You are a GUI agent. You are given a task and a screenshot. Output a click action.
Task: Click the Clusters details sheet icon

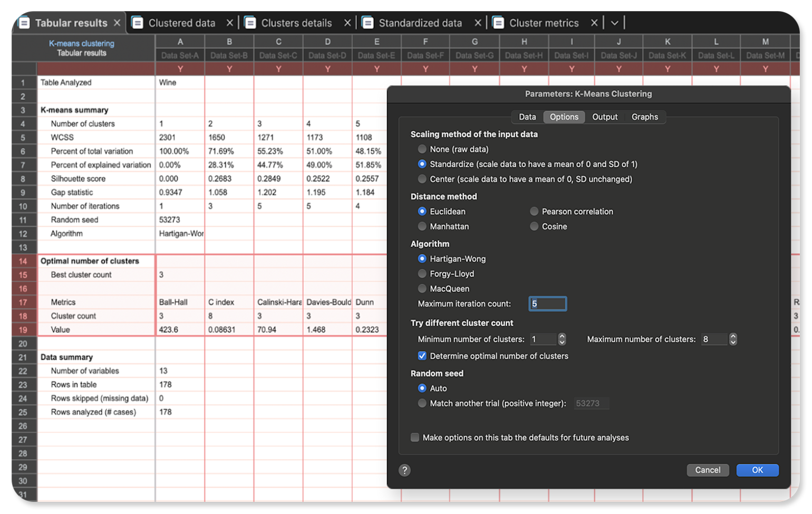[250, 23]
